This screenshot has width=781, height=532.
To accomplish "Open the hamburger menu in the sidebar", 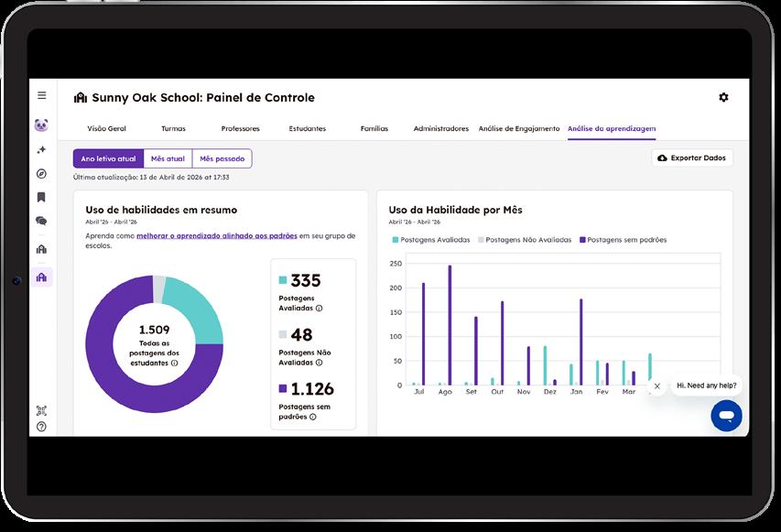I will click(x=42, y=95).
